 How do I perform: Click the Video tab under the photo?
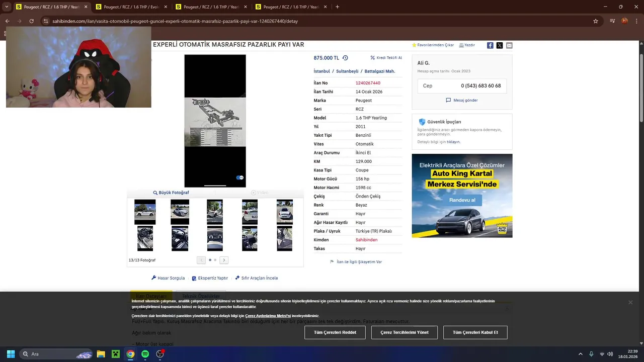260,193
